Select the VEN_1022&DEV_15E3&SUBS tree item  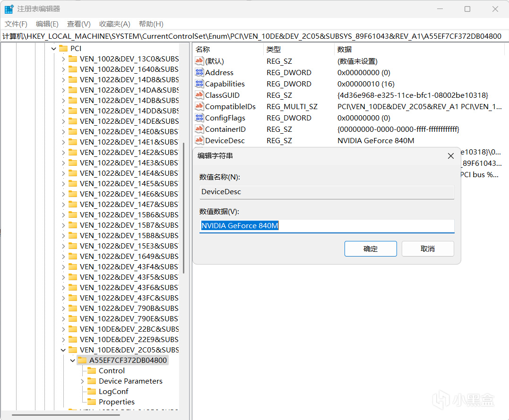(129, 246)
